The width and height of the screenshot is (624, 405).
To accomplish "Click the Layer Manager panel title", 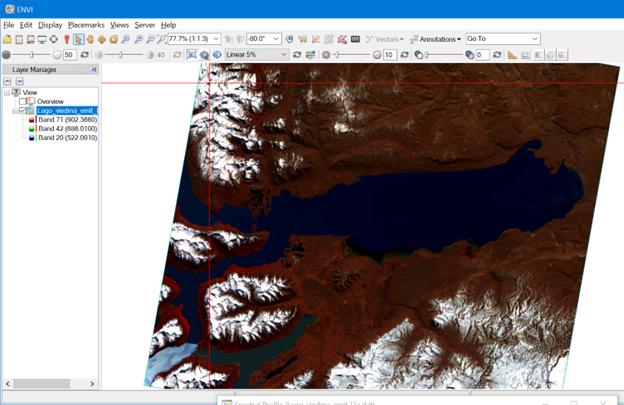I will coord(34,70).
